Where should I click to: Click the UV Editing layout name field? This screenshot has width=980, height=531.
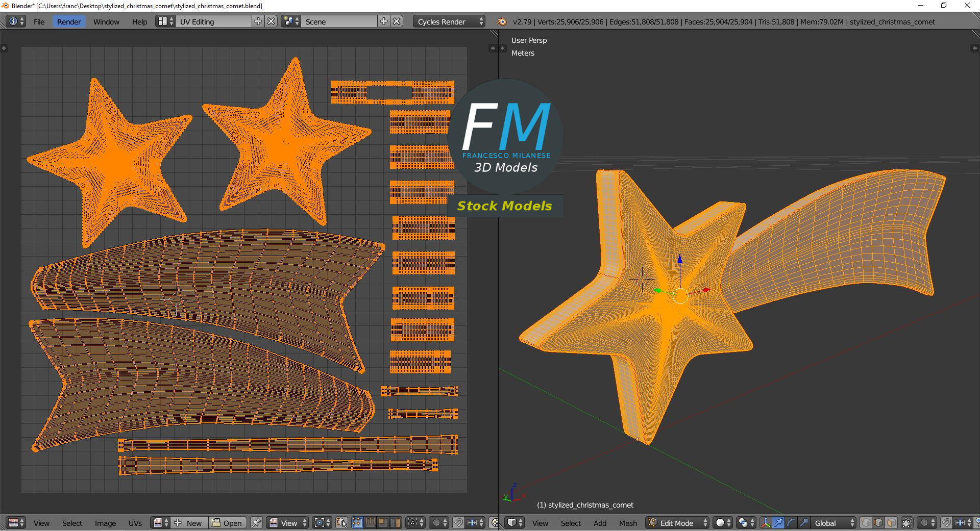pos(213,21)
